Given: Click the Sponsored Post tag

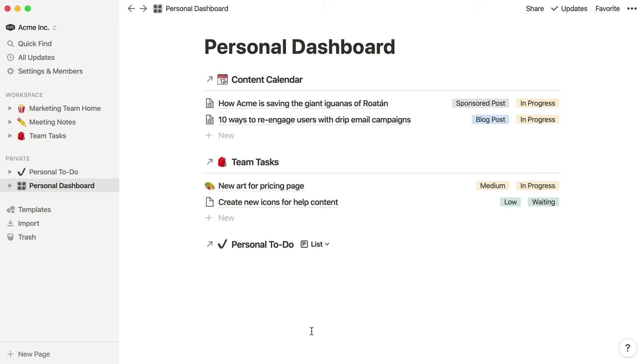Looking at the screenshot, I should [480, 103].
